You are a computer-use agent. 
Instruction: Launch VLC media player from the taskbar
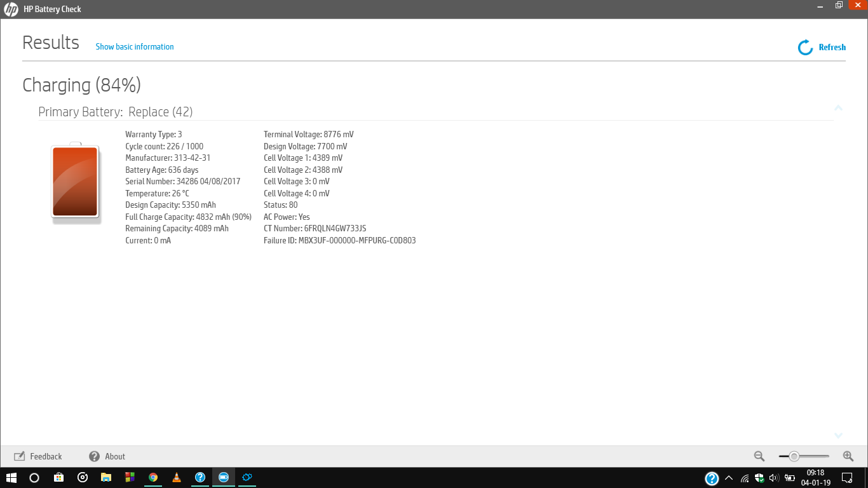tap(176, 477)
